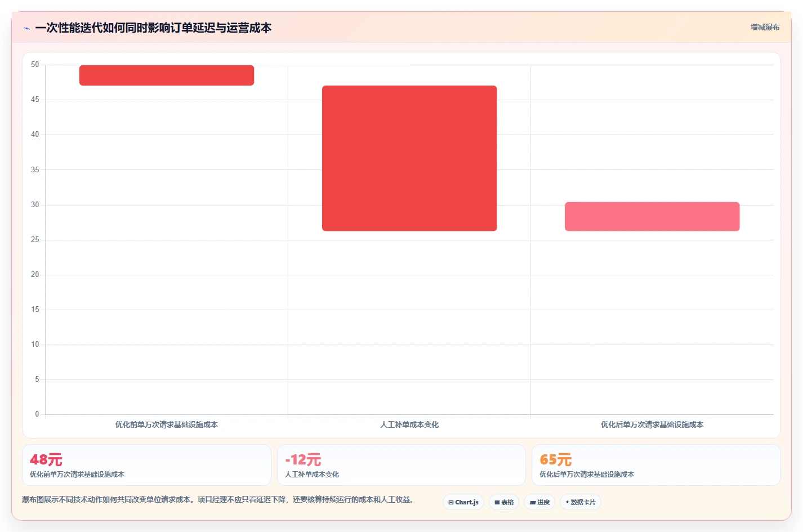The width and height of the screenshot is (803, 532).
Task: Click the lightning icon beside the title
Action: (26, 28)
